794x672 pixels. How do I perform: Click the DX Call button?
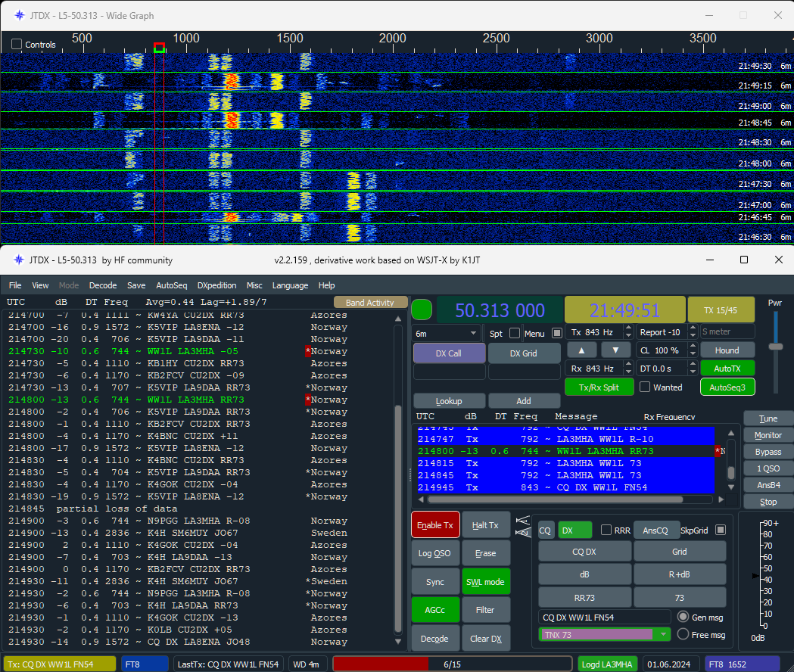[x=449, y=353]
